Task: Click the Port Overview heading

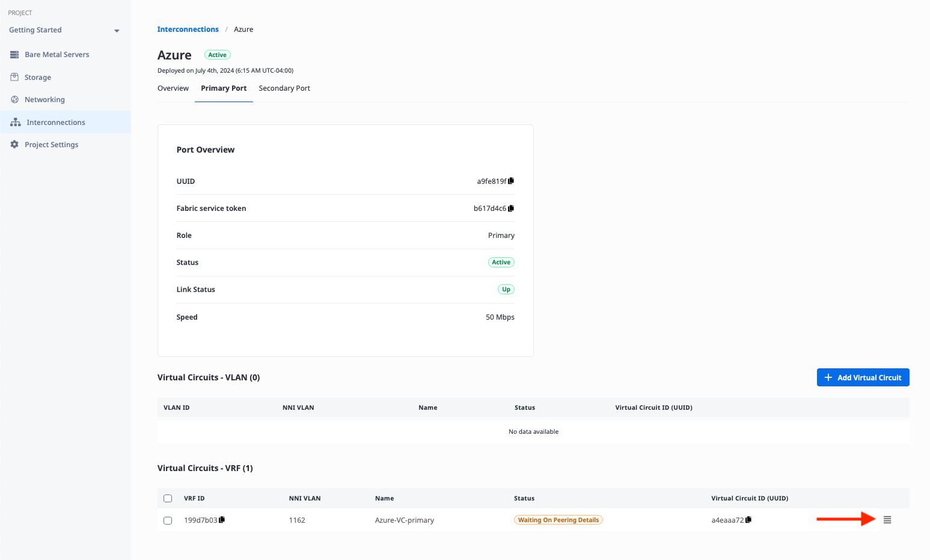Action: coord(206,150)
